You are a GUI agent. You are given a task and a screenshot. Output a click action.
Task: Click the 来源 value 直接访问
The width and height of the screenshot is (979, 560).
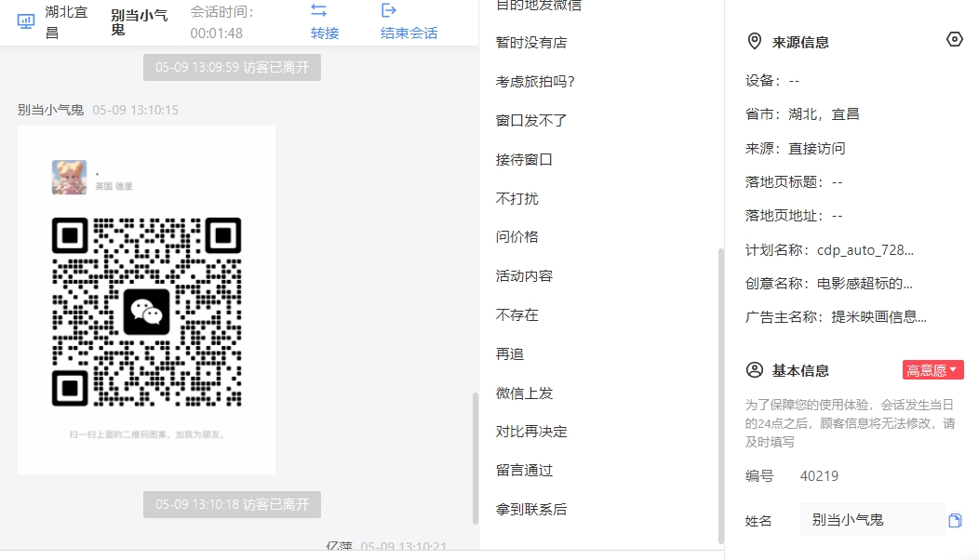[x=817, y=148]
